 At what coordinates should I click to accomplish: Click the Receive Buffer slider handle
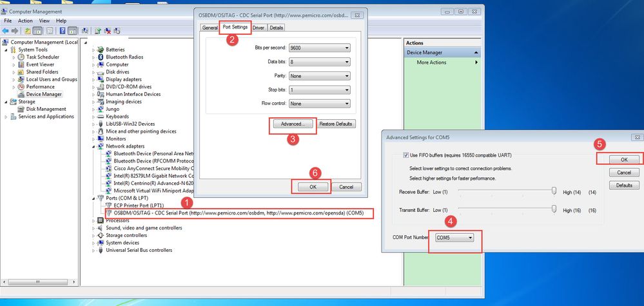pyautogui.click(x=554, y=191)
